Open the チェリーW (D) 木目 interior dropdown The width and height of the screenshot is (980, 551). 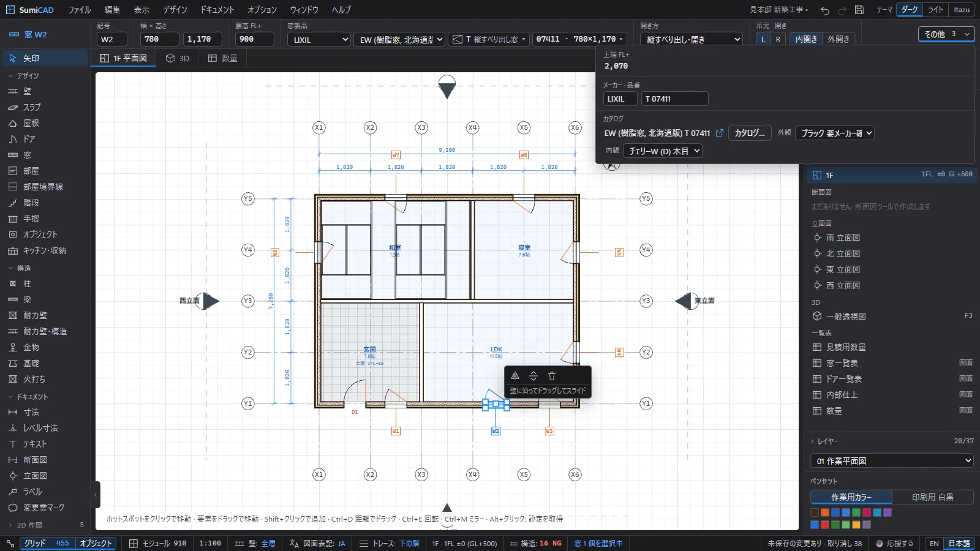tap(662, 151)
